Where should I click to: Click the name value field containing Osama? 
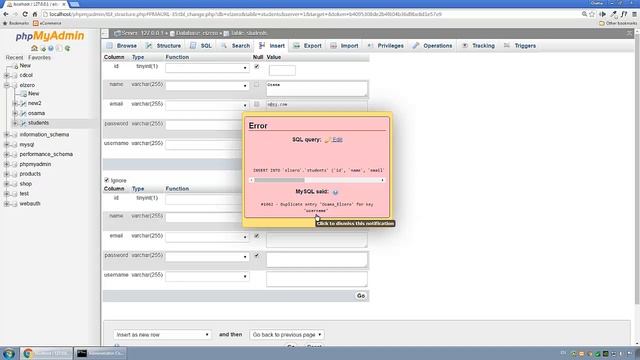pos(317,89)
